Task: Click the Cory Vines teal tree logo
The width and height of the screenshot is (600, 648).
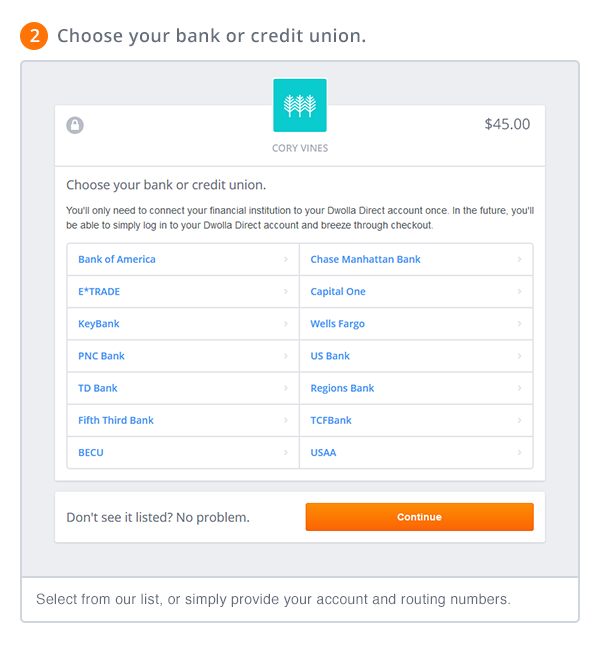Action: pyautogui.click(x=300, y=105)
